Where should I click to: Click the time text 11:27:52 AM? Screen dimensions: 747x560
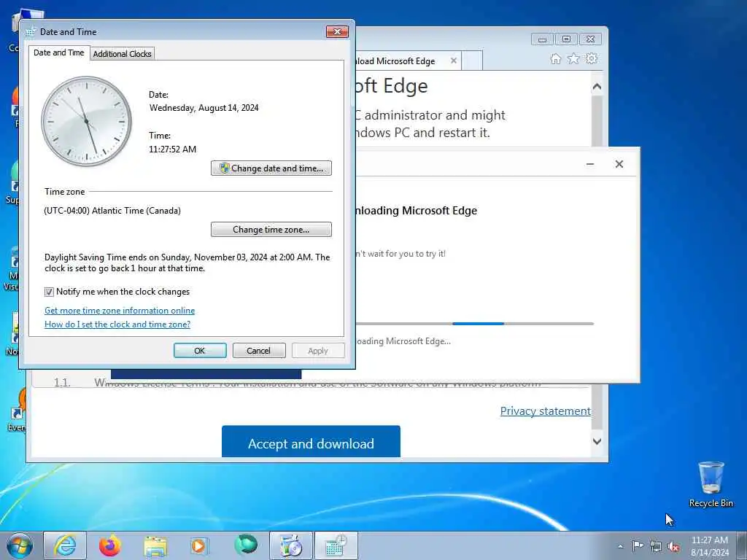click(172, 149)
